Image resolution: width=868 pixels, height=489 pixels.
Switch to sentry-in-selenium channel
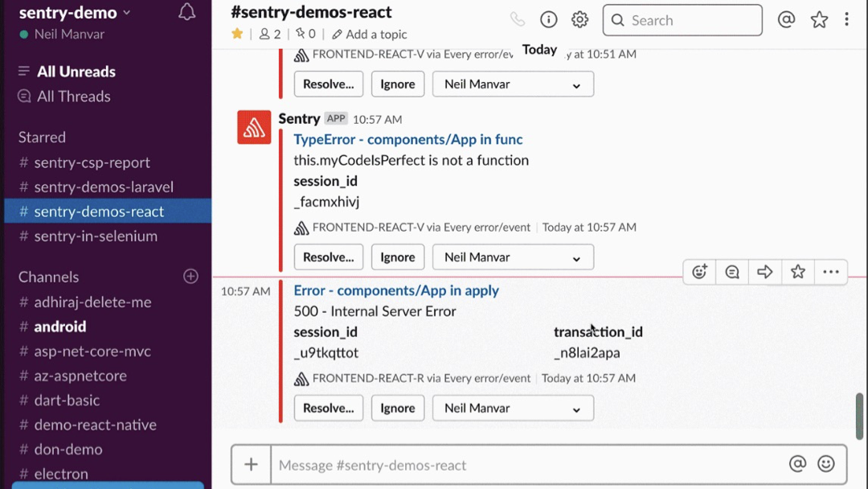coord(108,236)
